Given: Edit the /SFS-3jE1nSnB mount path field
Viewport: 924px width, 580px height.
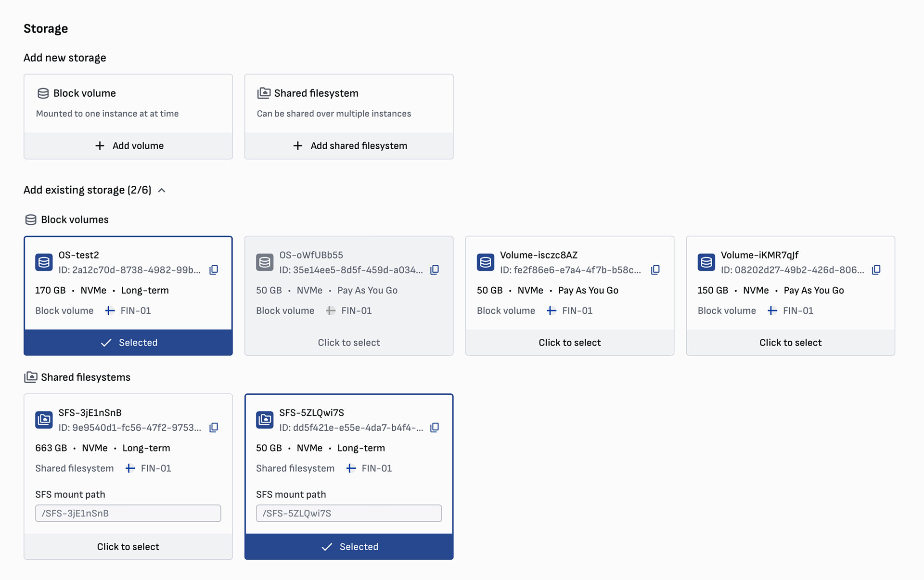Looking at the screenshot, I should pos(128,513).
